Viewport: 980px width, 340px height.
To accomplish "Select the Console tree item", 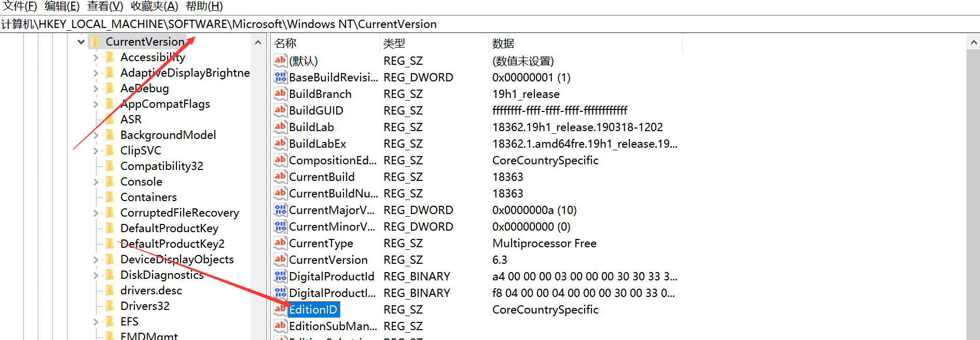I will [141, 181].
